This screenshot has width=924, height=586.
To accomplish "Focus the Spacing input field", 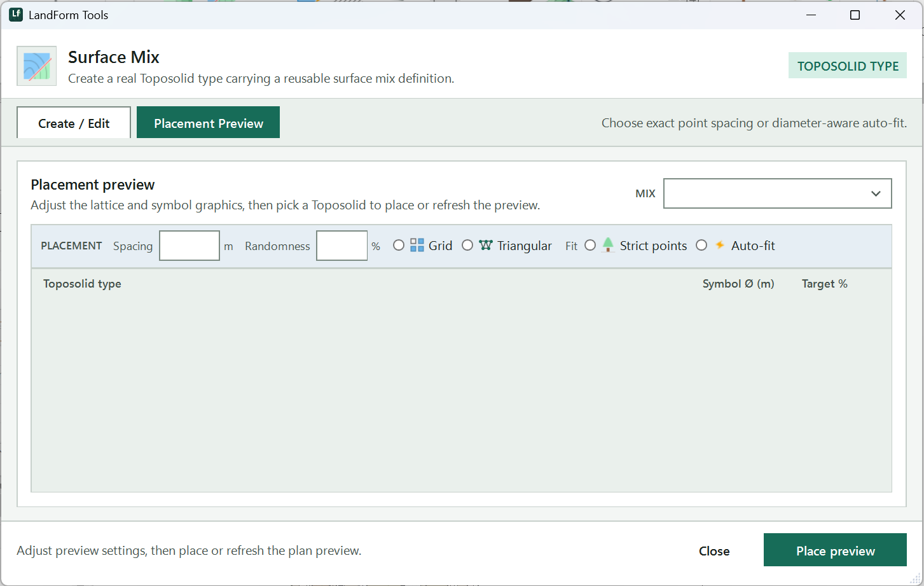I will (190, 246).
